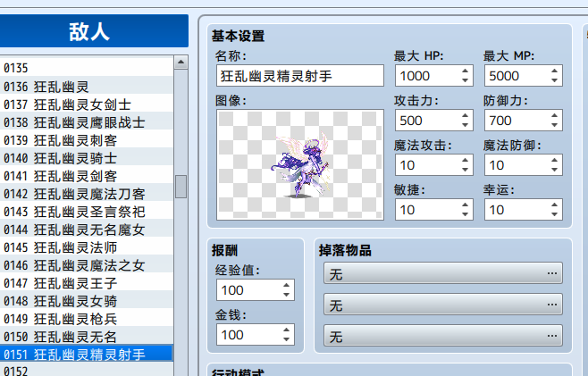Select enemy 0140 狂乱幽灵骑士
This screenshot has width=588, height=376.
(87, 158)
